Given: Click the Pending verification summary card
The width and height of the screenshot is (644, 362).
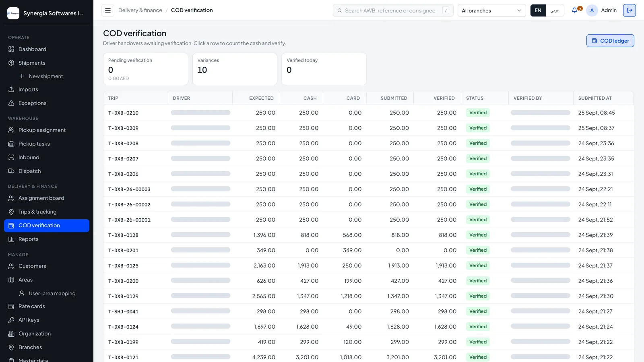Looking at the screenshot, I should 146,69.
